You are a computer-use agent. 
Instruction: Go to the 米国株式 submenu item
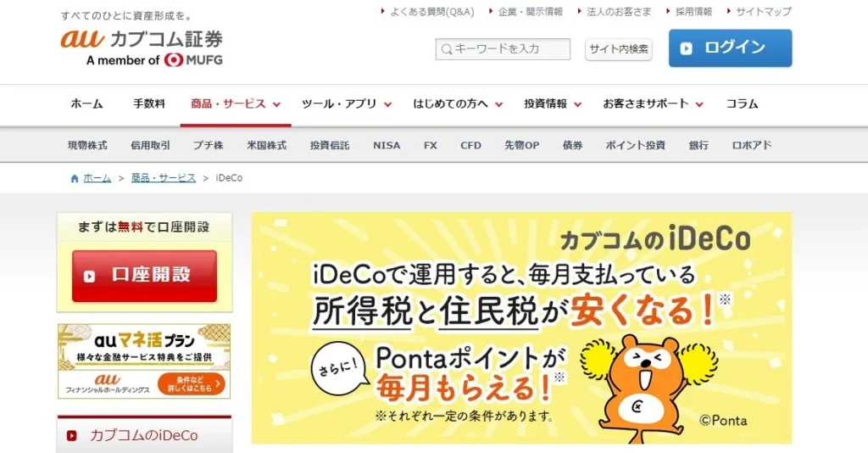267,146
